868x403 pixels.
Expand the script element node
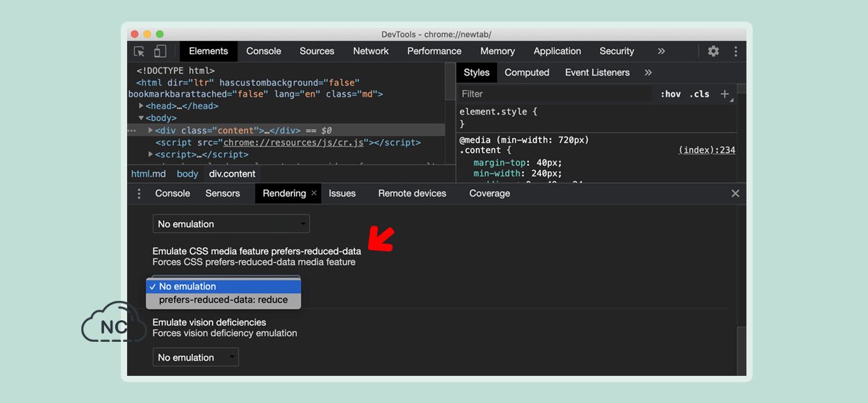click(x=151, y=154)
